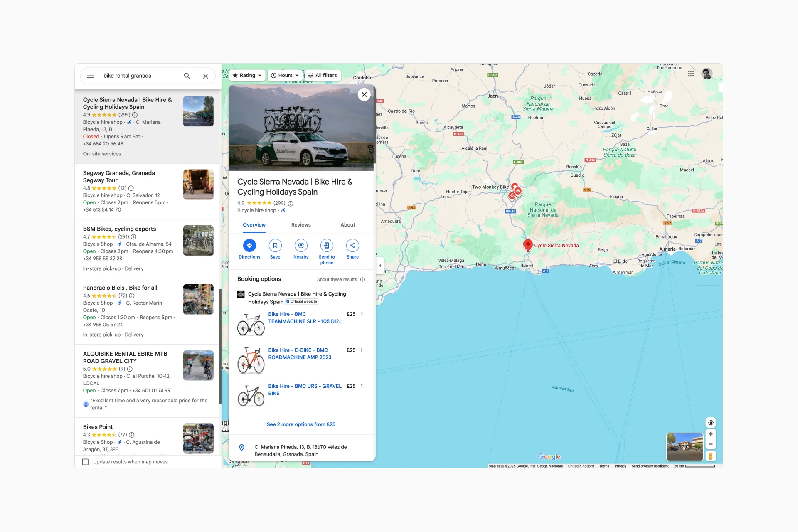Open rating info icon next to (299) in list

pyautogui.click(x=135, y=115)
